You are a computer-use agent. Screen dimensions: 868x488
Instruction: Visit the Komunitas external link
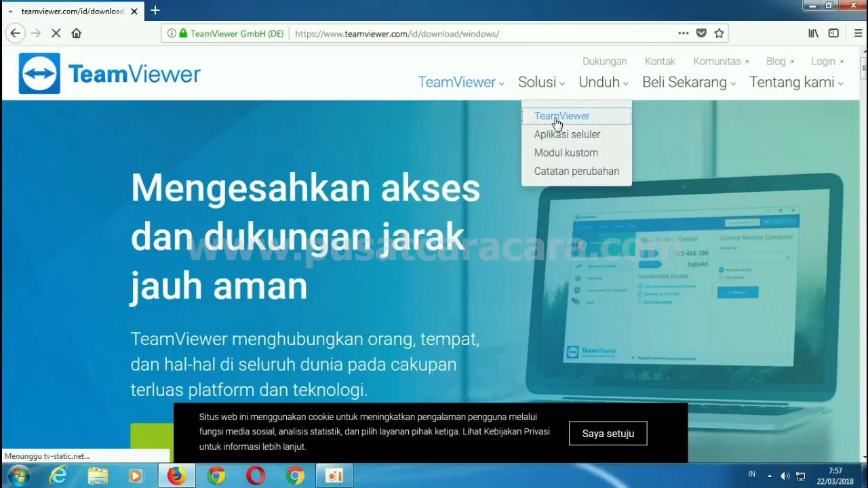tap(721, 61)
